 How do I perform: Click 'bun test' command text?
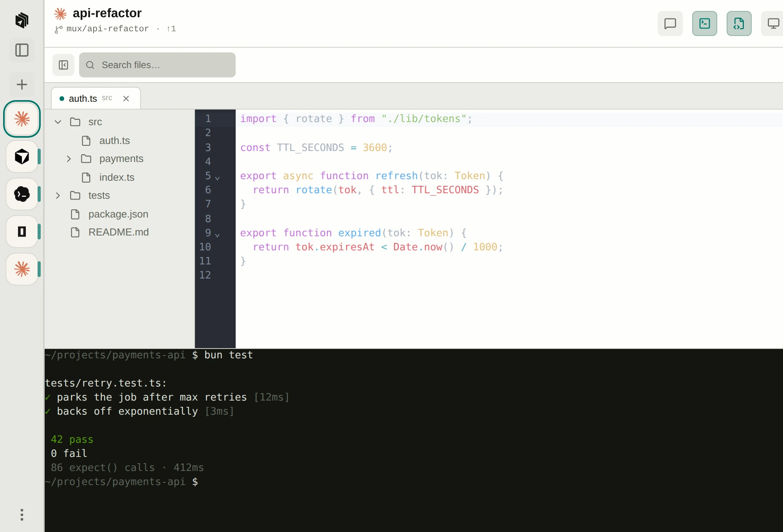229,355
